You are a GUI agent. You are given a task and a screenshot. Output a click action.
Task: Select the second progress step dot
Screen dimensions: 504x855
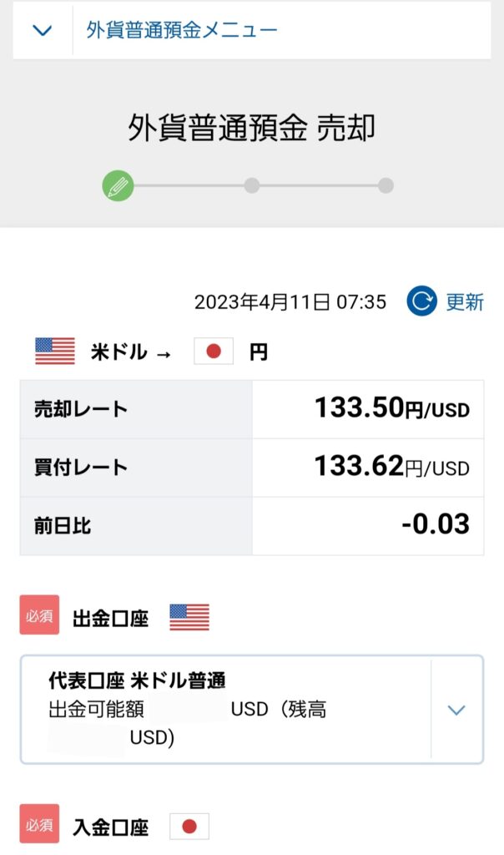pos(252,185)
